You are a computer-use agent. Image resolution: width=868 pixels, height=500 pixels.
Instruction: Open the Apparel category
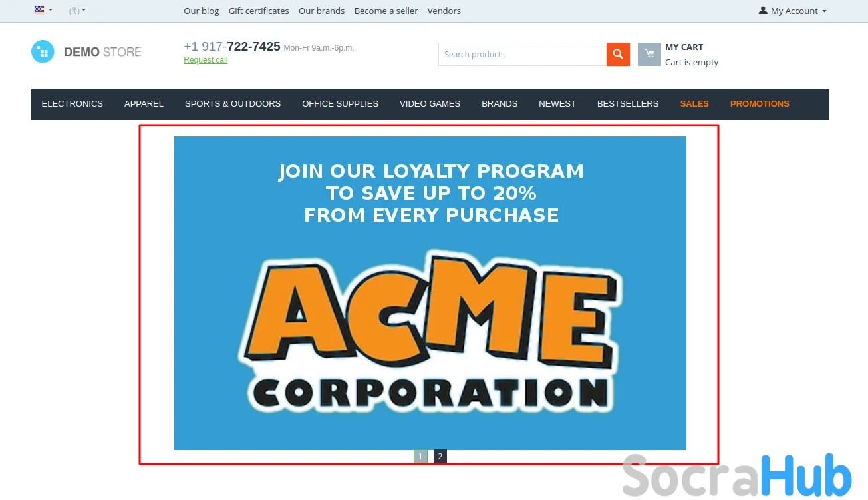point(144,104)
